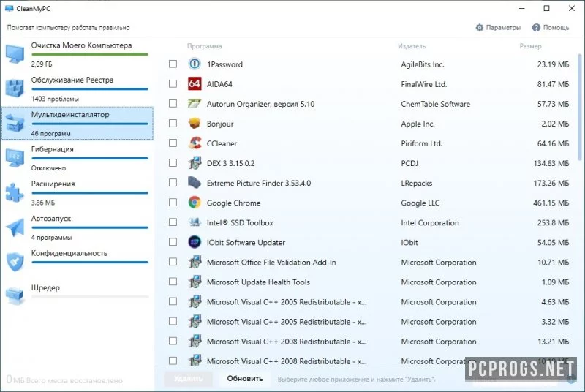Sort by the Издатель column header

click(x=412, y=46)
